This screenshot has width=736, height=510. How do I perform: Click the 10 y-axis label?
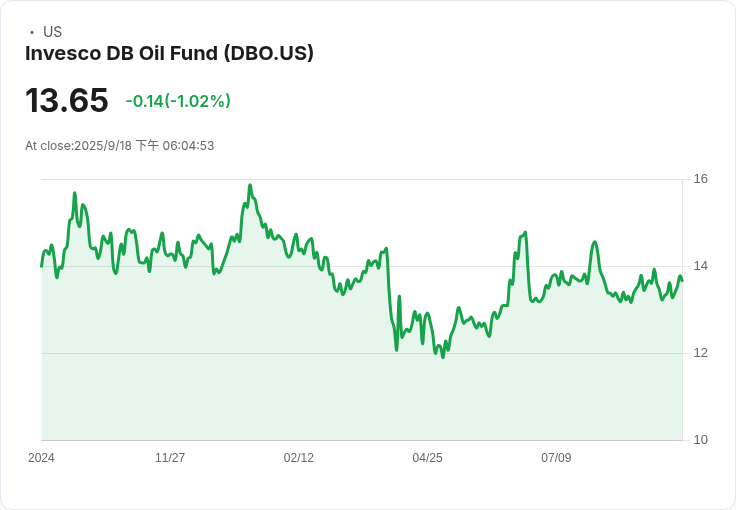tap(701, 440)
